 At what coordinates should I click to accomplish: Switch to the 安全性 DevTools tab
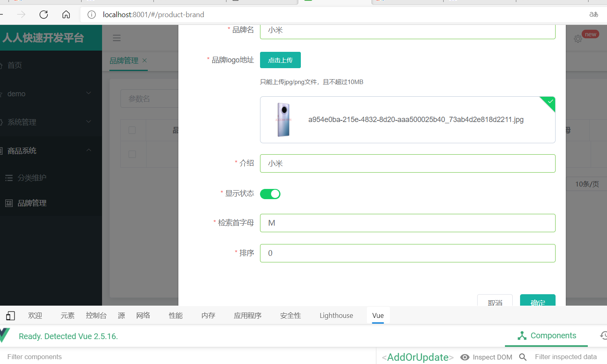[291, 315]
